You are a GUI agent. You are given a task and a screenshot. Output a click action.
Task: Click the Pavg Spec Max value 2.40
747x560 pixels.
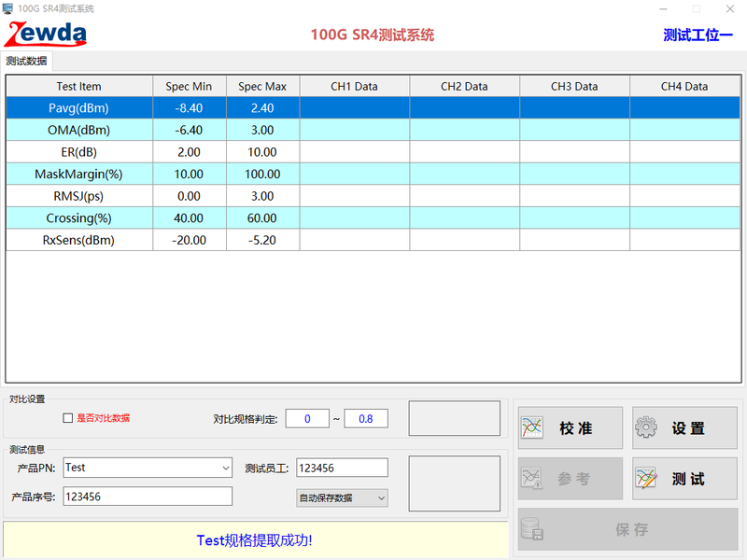(x=262, y=108)
